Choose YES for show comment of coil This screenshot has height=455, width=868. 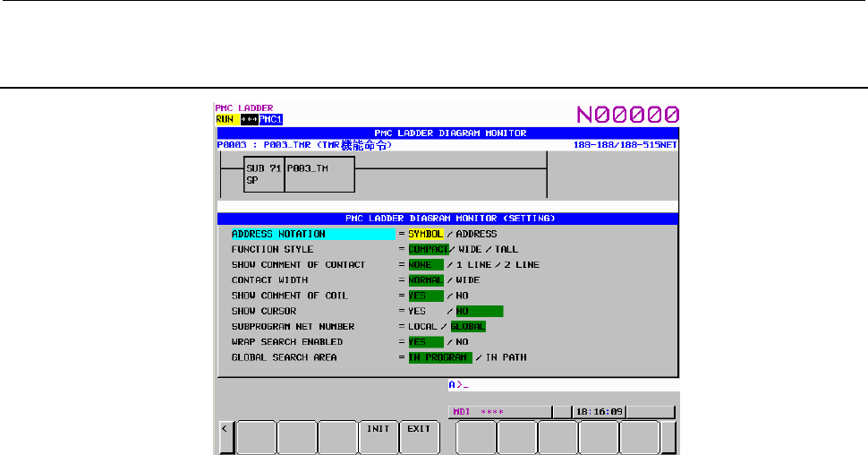coord(426,296)
